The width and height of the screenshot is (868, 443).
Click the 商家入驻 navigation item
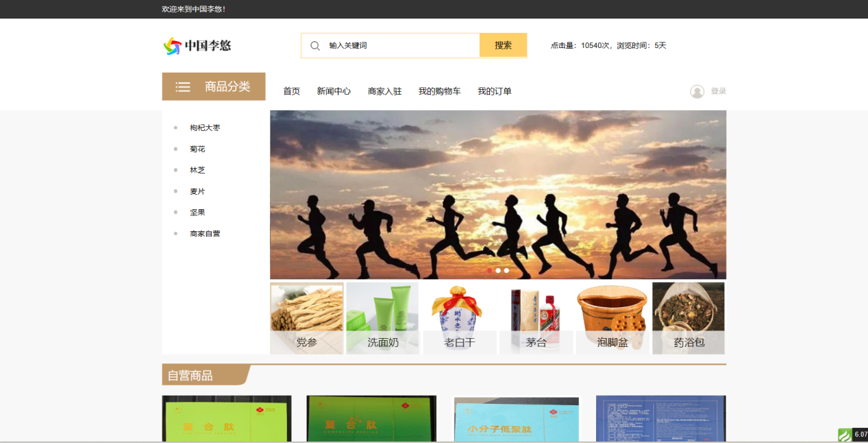[x=384, y=91]
